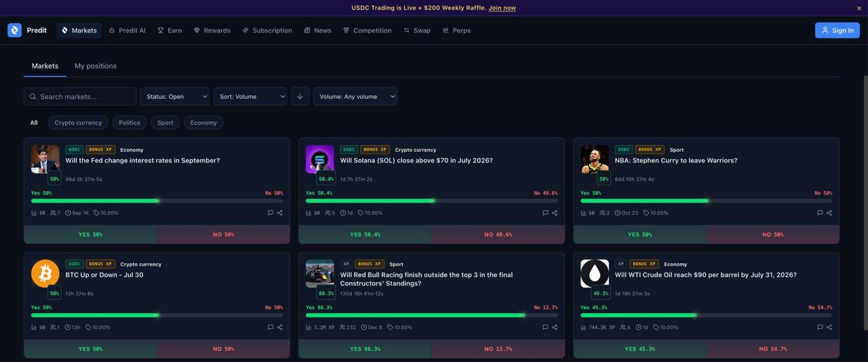Open the Subscription page
The image size is (868, 362).
click(267, 31)
